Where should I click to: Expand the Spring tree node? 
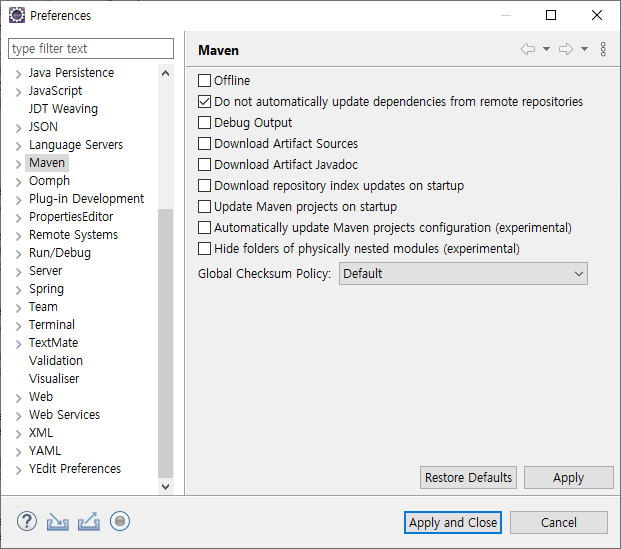click(x=18, y=290)
